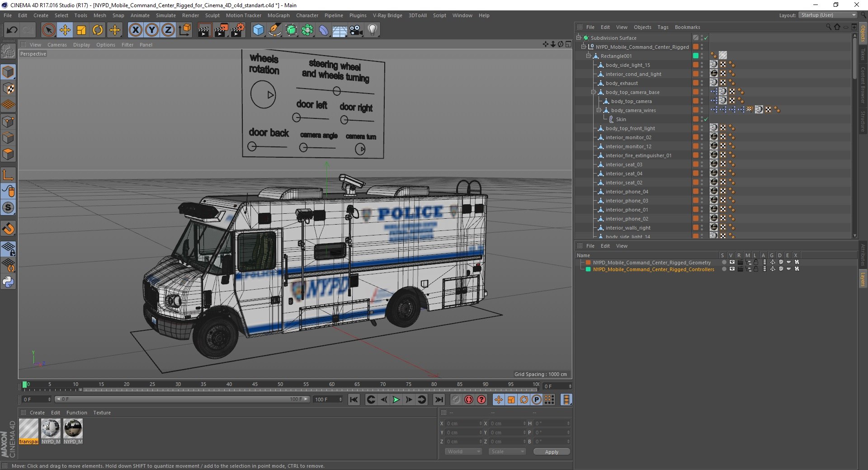Activate the Scale tool

click(81, 30)
